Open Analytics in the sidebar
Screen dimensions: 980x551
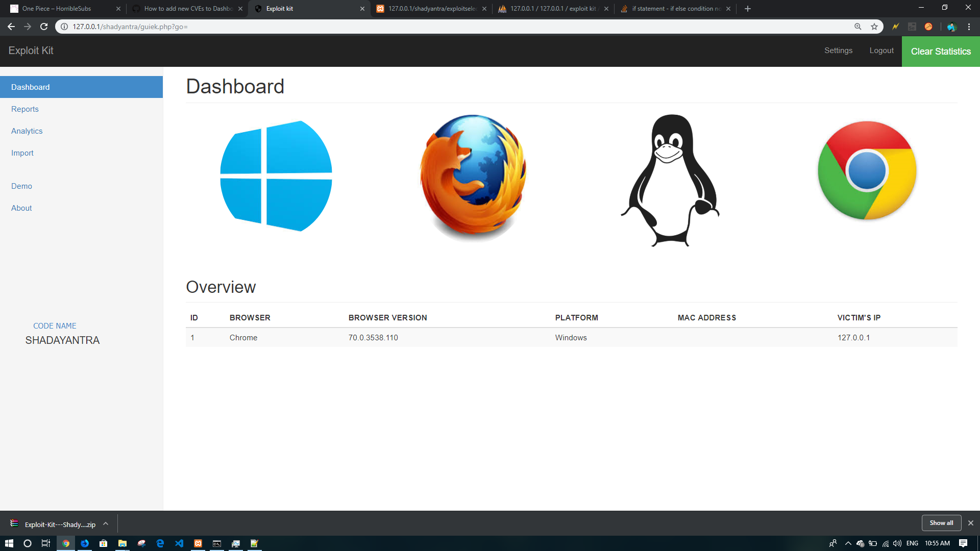[x=27, y=131]
